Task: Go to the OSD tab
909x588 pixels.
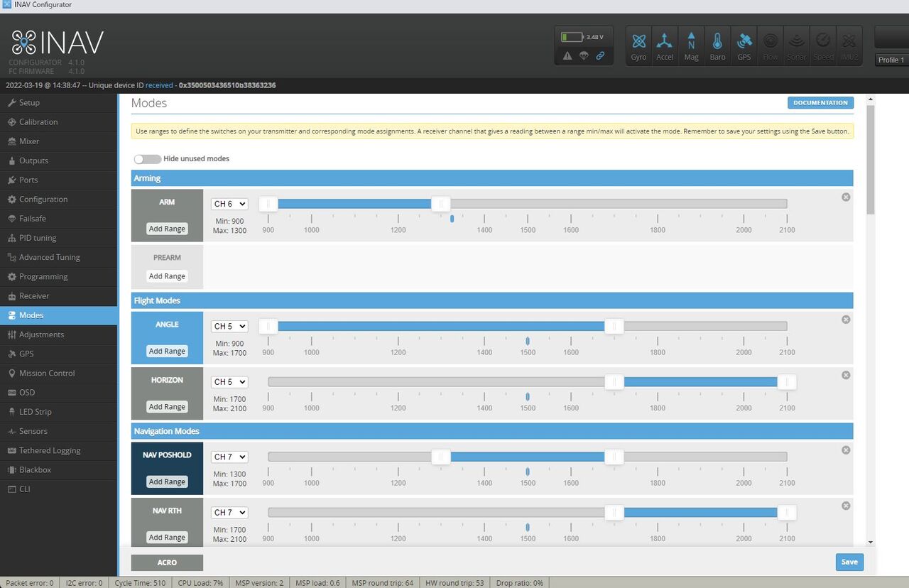Action: point(59,392)
